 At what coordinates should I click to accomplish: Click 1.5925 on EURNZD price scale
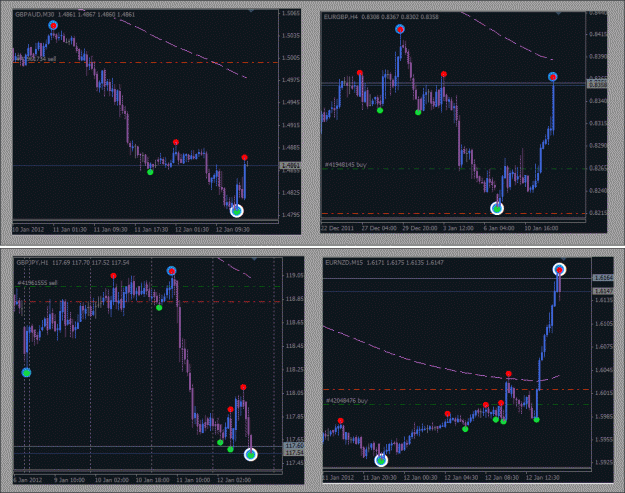tap(604, 463)
